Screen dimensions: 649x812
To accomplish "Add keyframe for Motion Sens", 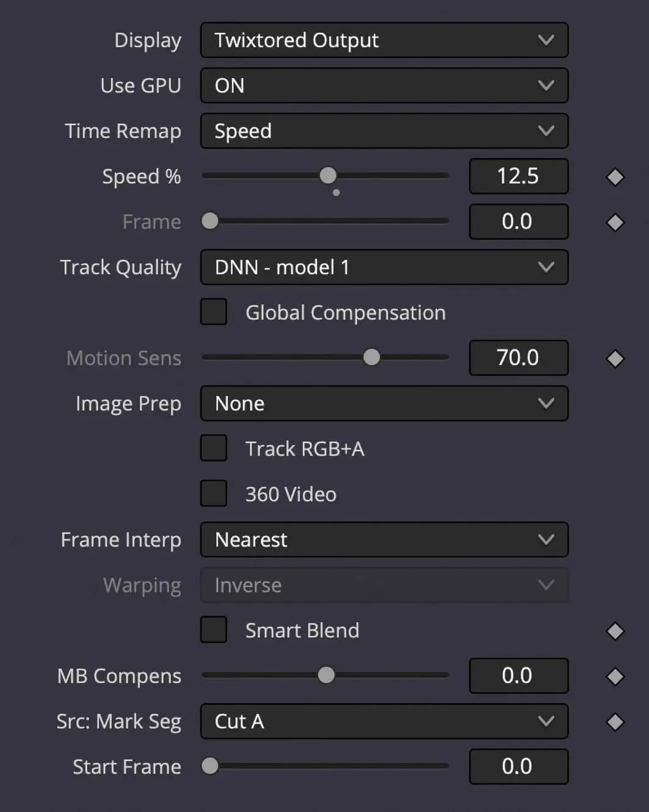I will [x=615, y=358].
